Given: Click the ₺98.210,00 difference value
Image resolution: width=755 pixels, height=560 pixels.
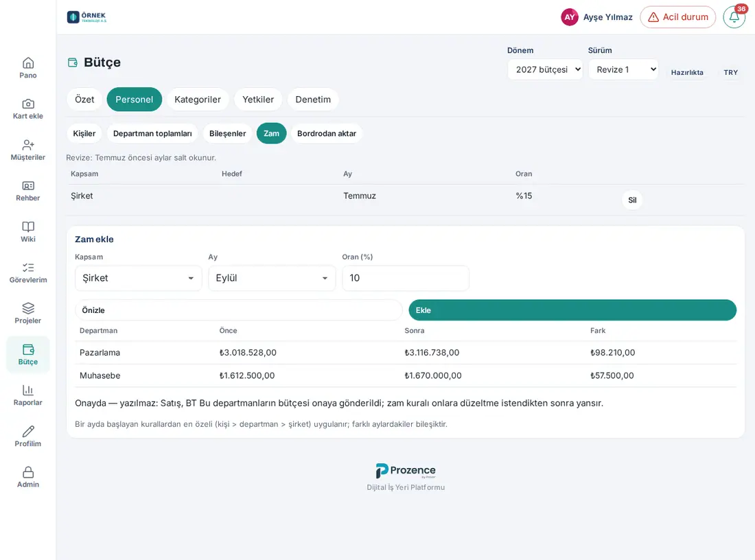Looking at the screenshot, I should click(612, 353).
